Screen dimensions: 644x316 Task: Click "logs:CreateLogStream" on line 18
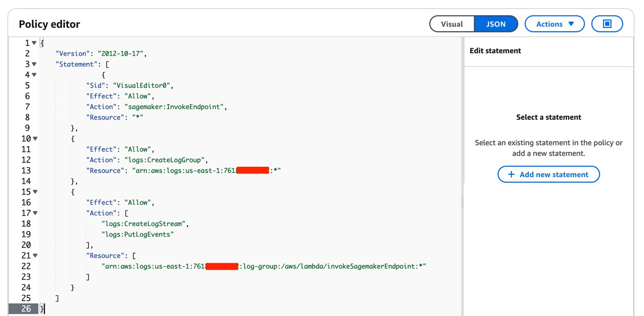143,224
